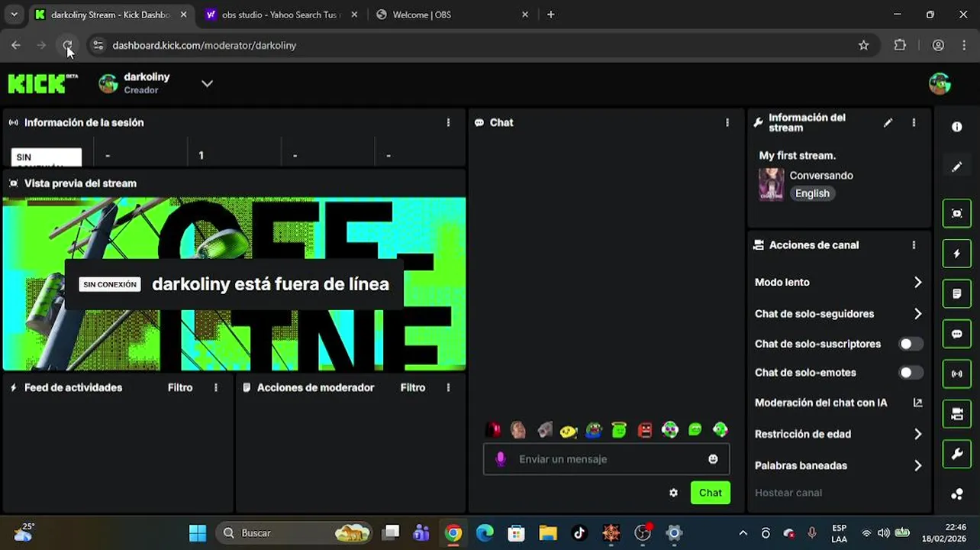
Task: Switch to obs studio Yahoo Search tab
Action: click(281, 15)
